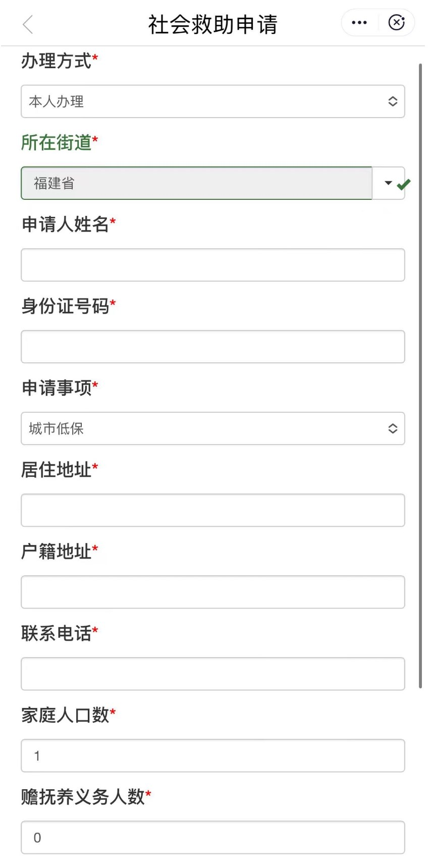Expand the 办理方式 dropdown showing 本人办理
Viewport: 433px width, 868px height.
212,101
